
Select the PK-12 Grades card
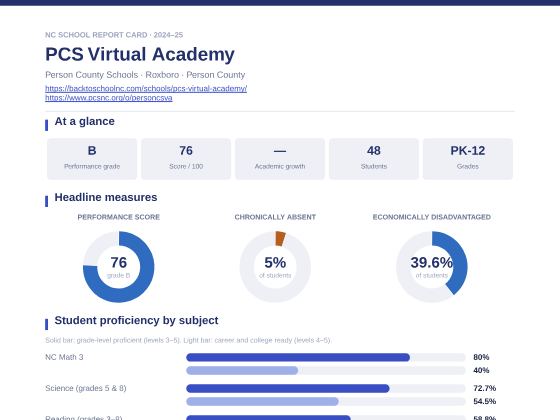click(x=468, y=159)
